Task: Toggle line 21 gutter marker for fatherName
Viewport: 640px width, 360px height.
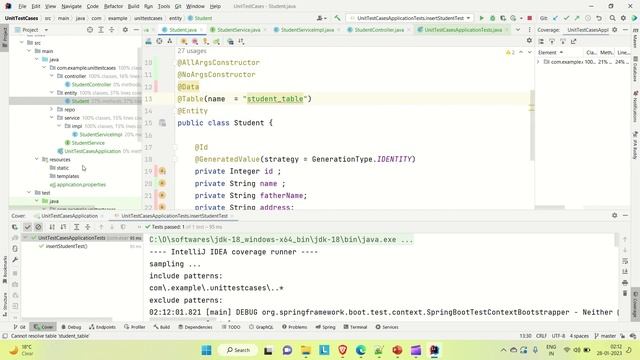Action: point(162,195)
